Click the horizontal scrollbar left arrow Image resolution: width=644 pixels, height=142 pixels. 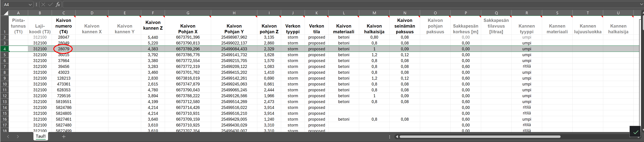coord(397,137)
